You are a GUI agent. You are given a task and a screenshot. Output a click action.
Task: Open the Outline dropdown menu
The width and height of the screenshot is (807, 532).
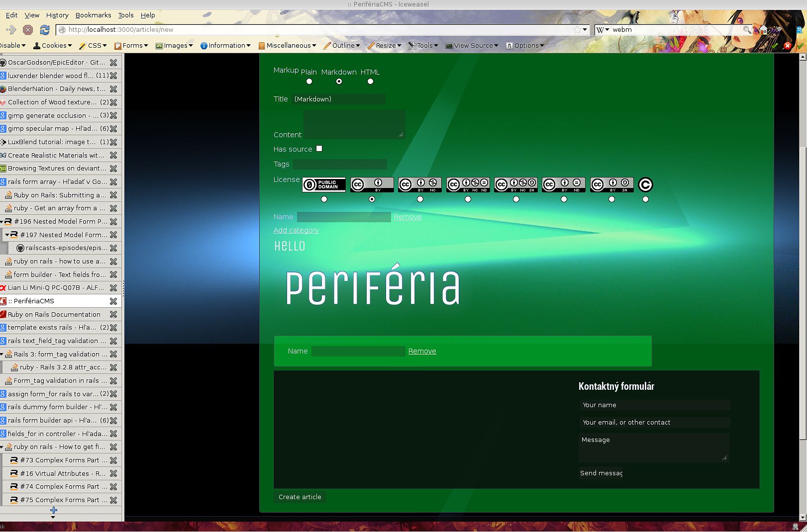coord(342,46)
